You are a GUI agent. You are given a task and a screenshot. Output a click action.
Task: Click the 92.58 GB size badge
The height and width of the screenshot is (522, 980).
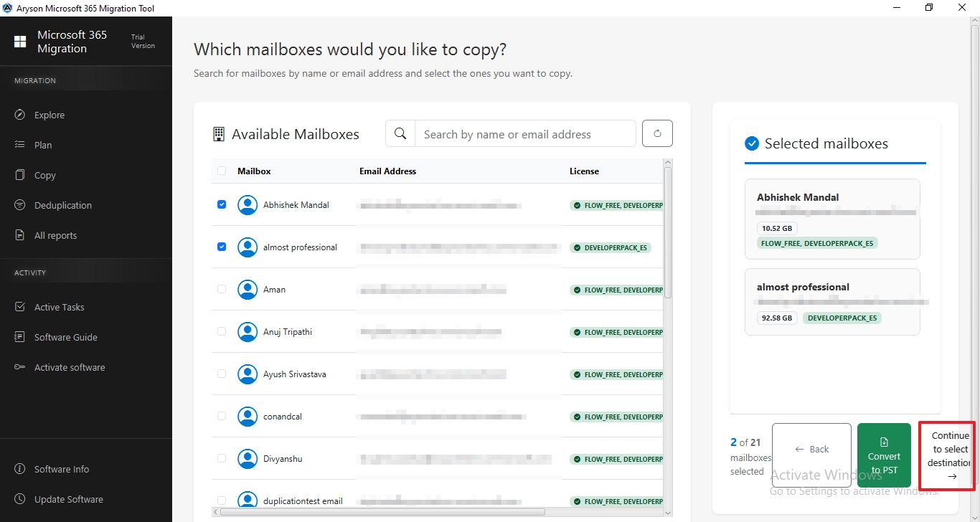[777, 318]
